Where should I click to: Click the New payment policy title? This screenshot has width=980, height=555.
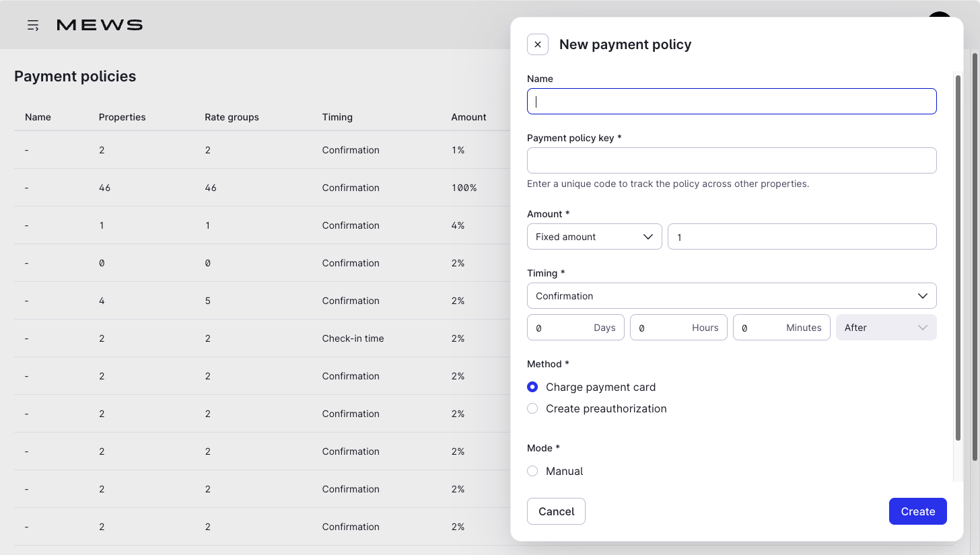(x=625, y=44)
